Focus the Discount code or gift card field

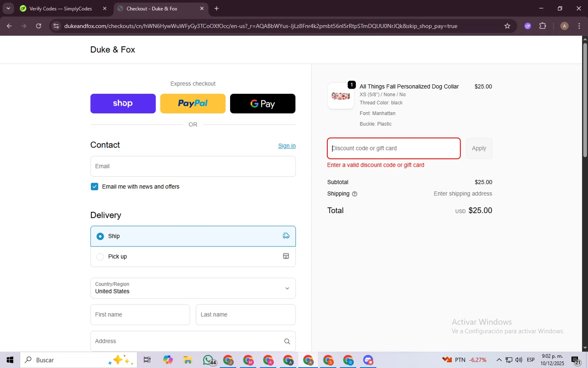point(394,148)
